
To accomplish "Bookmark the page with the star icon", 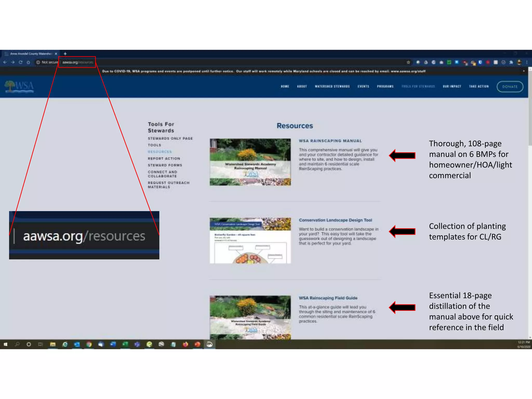I will tap(408, 62).
